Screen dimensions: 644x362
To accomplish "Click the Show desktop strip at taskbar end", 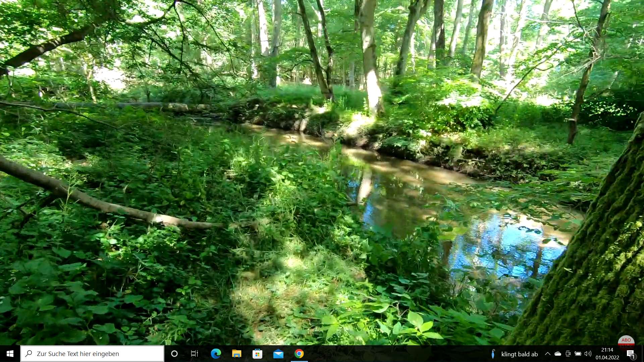I will [642, 354].
